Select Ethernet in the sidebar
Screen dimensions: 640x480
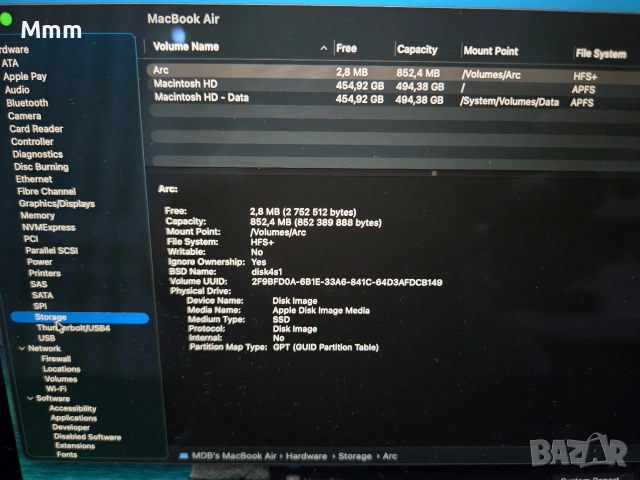(34, 179)
